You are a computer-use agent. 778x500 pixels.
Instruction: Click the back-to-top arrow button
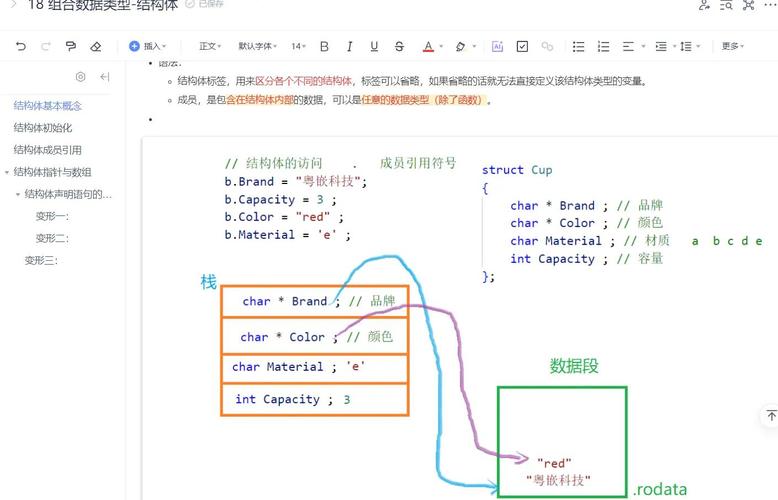pos(771,416)
